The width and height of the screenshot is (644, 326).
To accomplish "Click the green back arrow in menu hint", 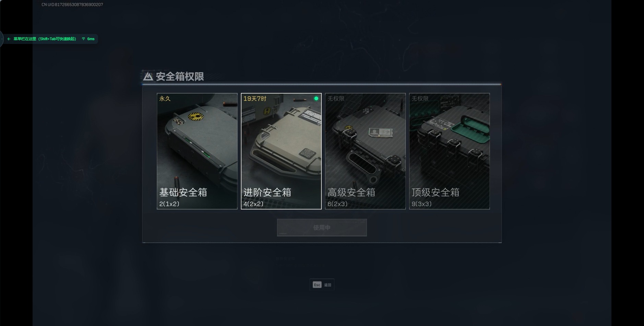I will [9, 39].
